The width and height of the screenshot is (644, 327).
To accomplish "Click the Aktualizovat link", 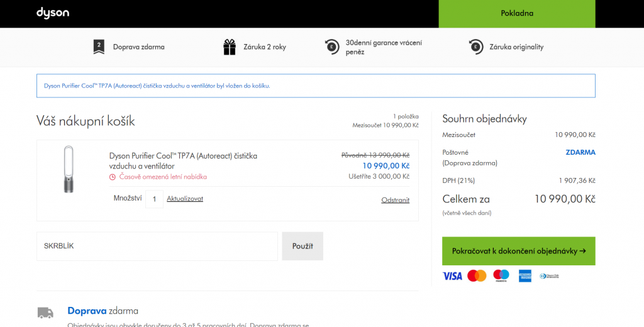I will (185, 199).
